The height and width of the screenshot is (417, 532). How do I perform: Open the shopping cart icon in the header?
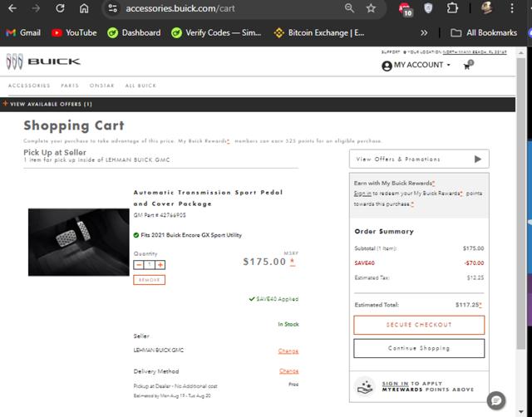(x=468, y=65)
